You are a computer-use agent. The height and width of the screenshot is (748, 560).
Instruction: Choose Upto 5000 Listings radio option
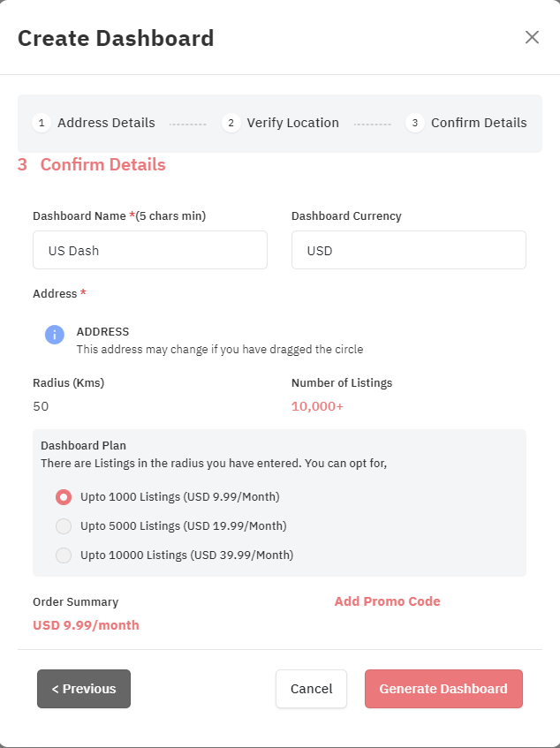[64, 526]
